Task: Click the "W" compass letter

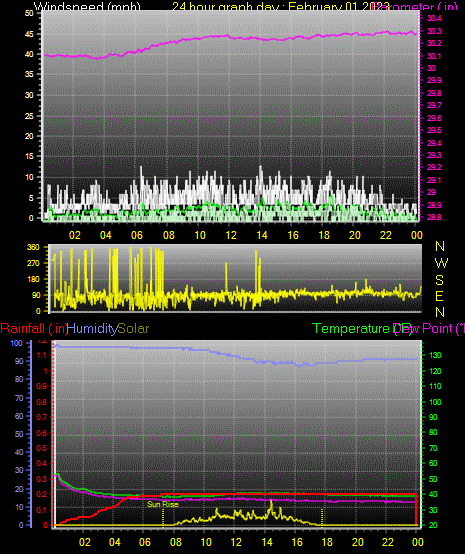Action: [x=441, y=263]
